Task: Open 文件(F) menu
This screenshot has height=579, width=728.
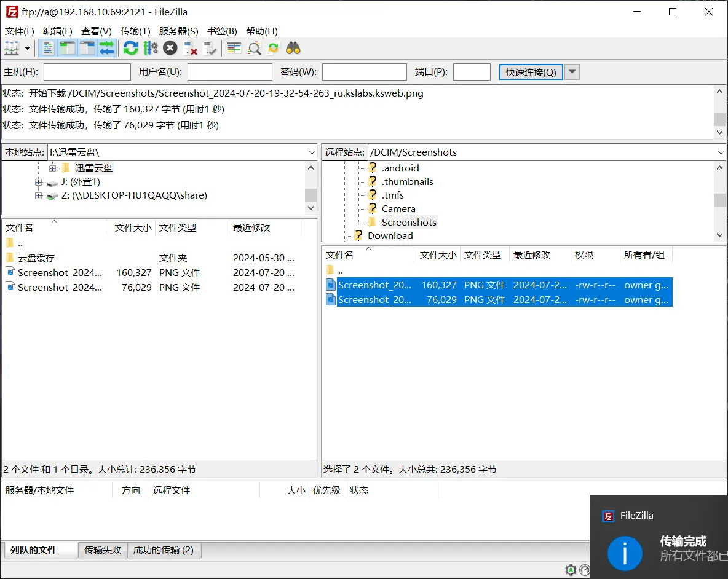Action: pyautogui.click(x=20, y=31)
